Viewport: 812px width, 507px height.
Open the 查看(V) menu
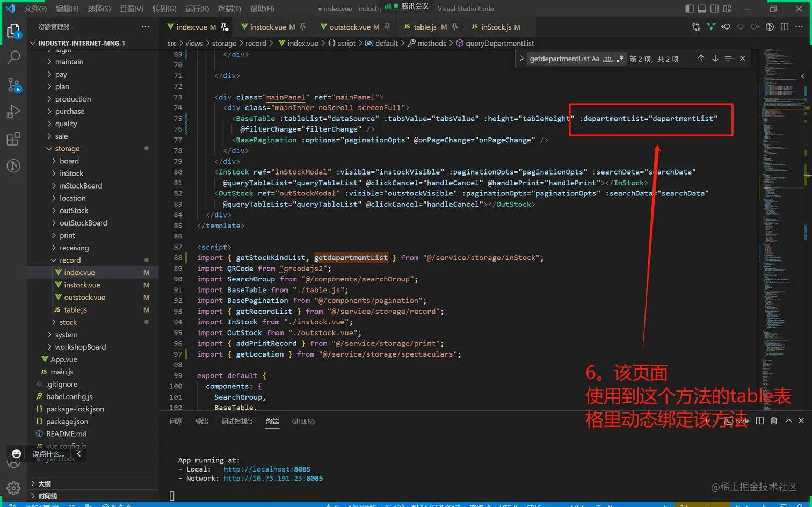point(132,9)
